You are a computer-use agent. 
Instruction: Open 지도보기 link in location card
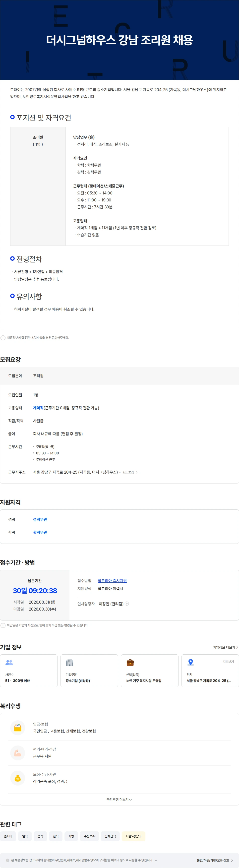[x=228, y=661]
